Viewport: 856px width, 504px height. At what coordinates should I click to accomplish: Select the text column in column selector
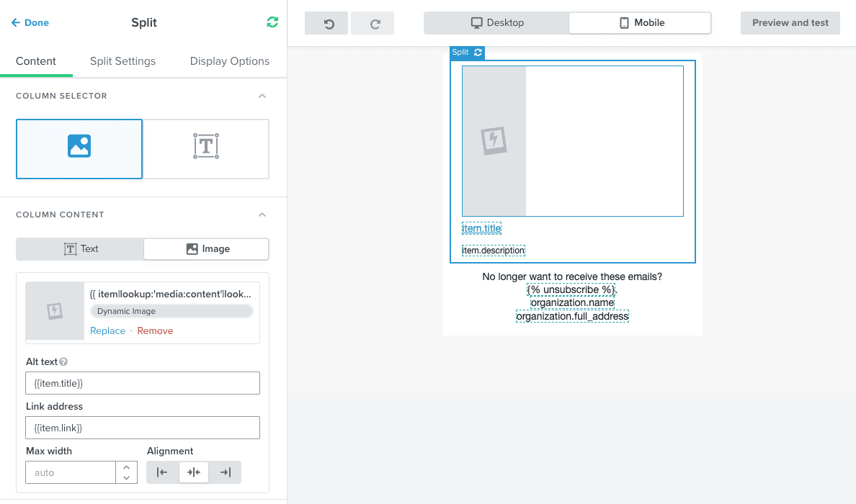(206, 148)
